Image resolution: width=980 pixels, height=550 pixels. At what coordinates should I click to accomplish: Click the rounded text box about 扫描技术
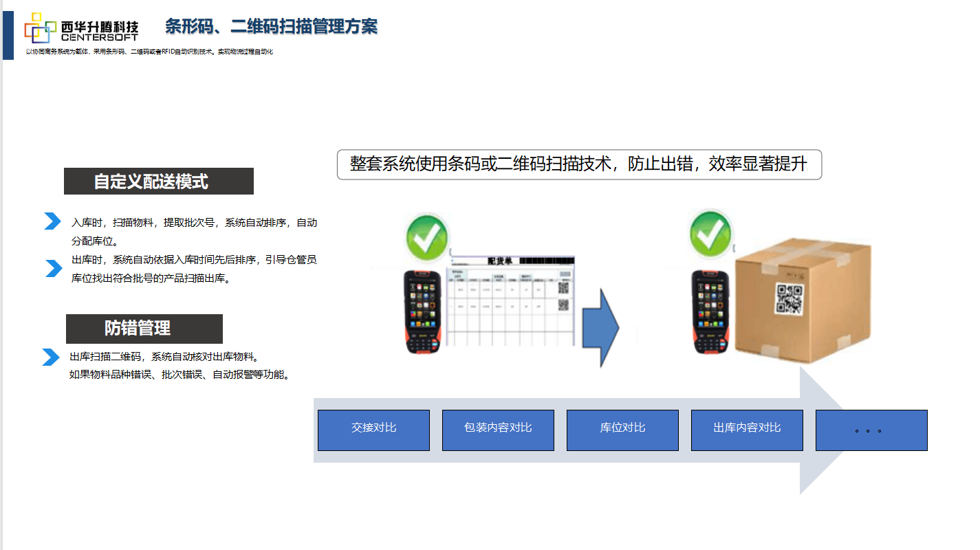[579, 165]
